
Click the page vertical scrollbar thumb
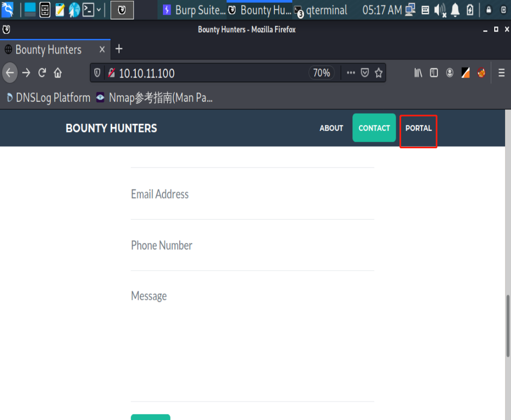tap(508, 326)
